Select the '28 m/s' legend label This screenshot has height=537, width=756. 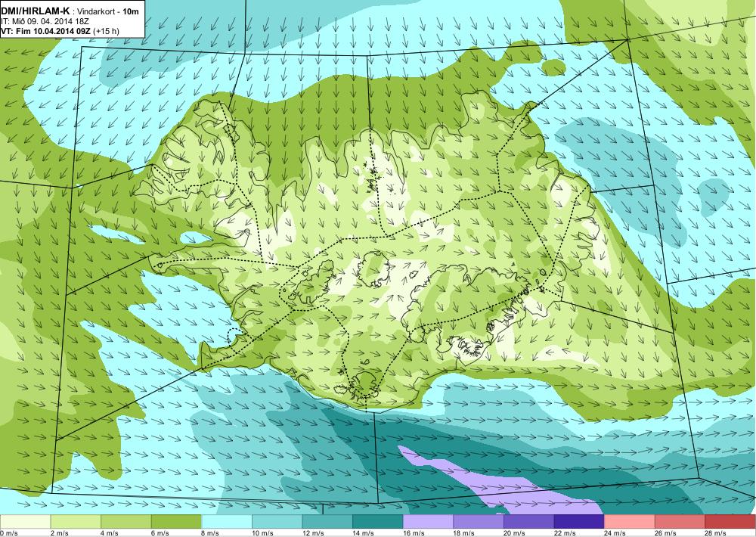point(716,533)
